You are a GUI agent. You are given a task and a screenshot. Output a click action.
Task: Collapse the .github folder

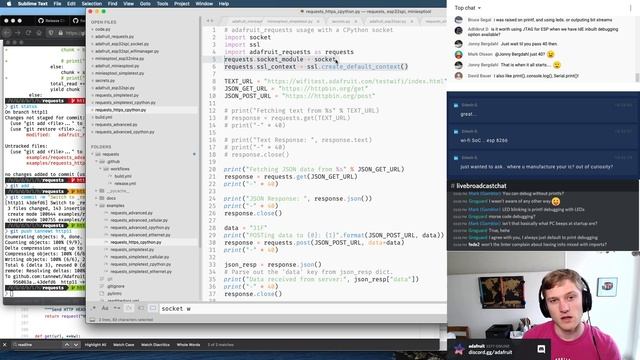click(97, 162)
